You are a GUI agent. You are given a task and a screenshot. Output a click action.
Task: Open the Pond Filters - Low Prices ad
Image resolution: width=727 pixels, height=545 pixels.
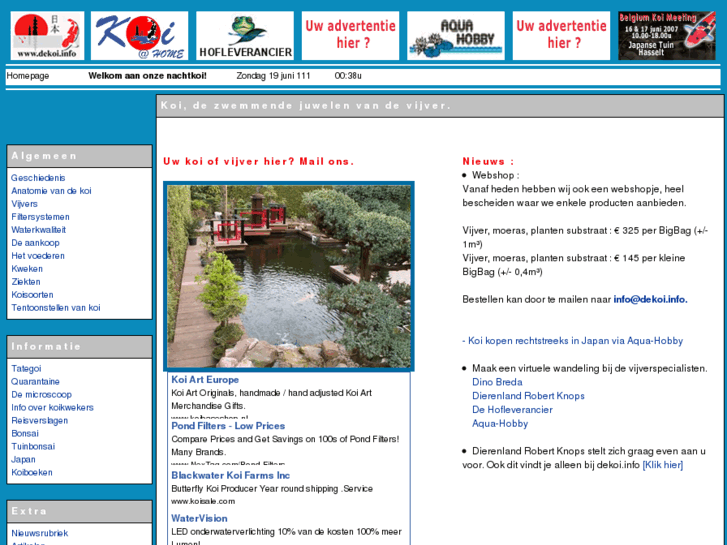click(x=228, y=426)
